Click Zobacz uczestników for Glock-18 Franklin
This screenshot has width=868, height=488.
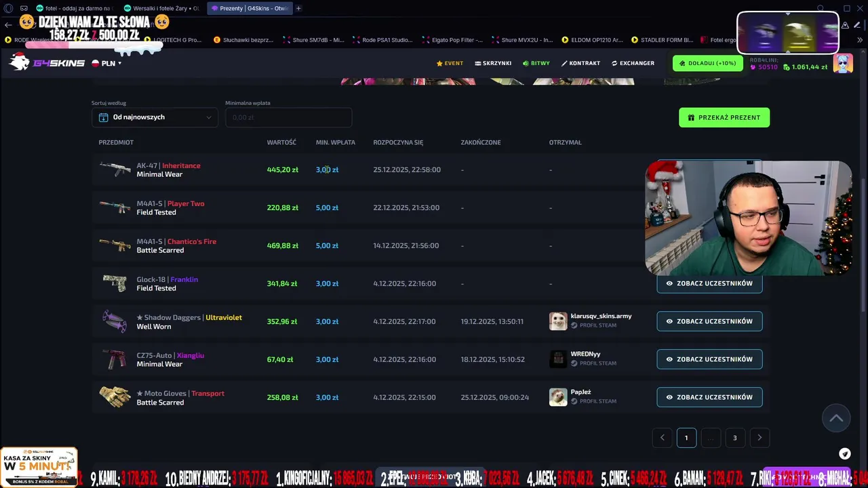pyautogui.click(x=709, y=283)
